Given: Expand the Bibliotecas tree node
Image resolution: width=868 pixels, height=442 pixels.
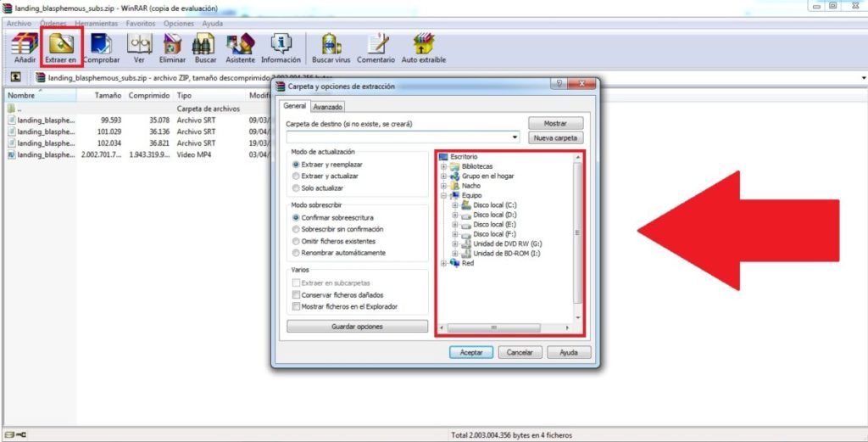Looking at the screenshot, I should point(443,166).
